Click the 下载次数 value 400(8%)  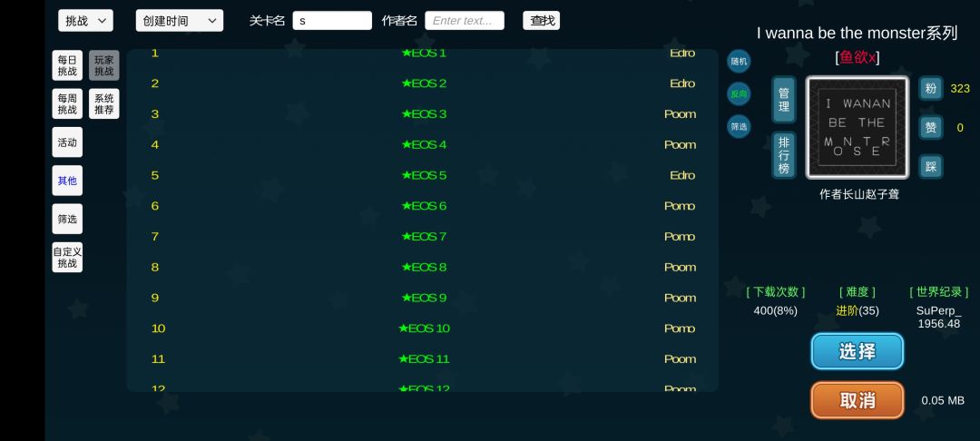775,310
